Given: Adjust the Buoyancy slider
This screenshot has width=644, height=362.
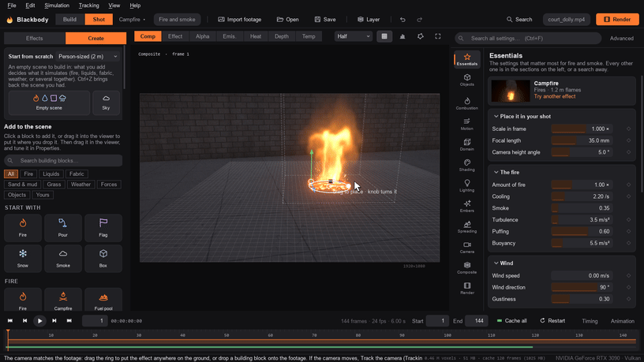Looking at the screenshot, I should 582,243.
